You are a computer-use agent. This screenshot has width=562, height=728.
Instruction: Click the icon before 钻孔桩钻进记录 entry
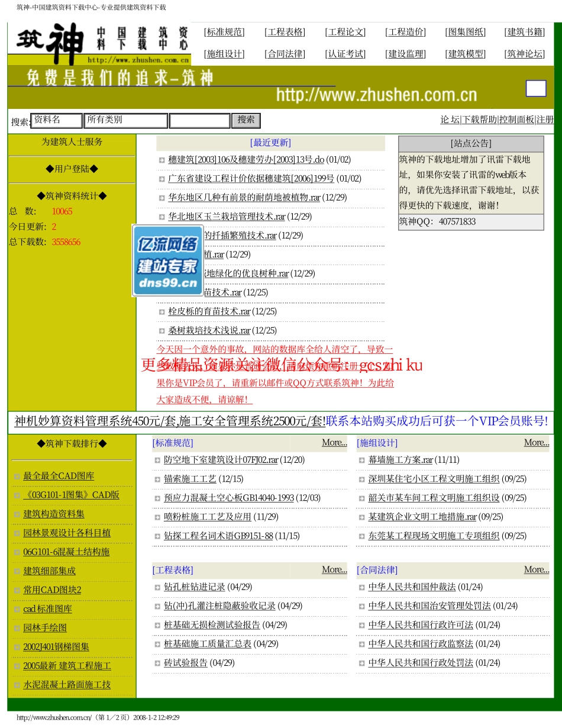pos(157,588)
